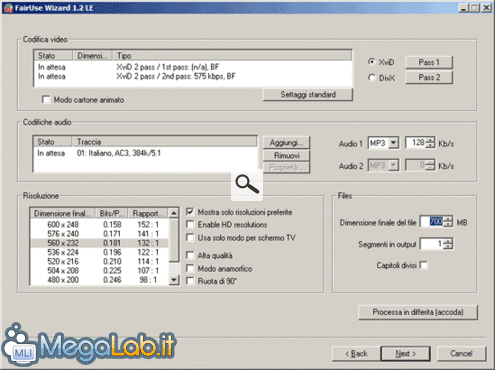Proceed with the Next button
The height and width of the screenshot is (370, 495).
405,354
